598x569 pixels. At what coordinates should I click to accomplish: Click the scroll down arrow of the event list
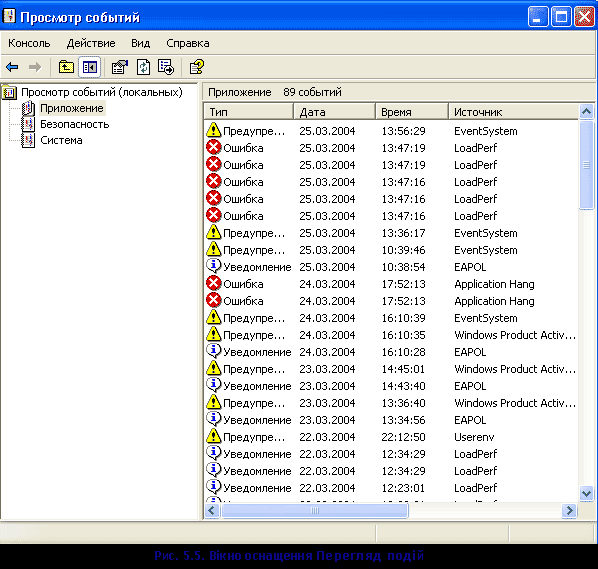(x=586, y=493)
